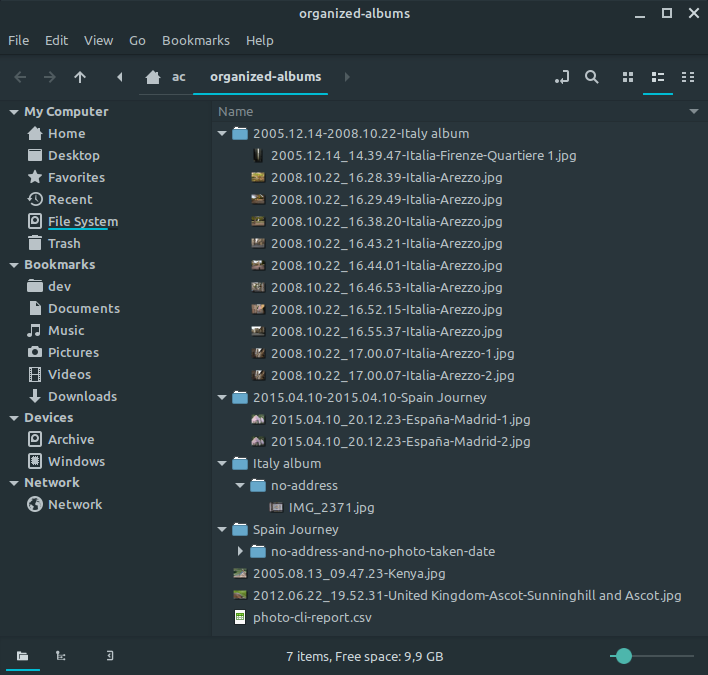
Task: Click the thumbnail of España-Madrid-2.jpg
Action: pos(258,441)
